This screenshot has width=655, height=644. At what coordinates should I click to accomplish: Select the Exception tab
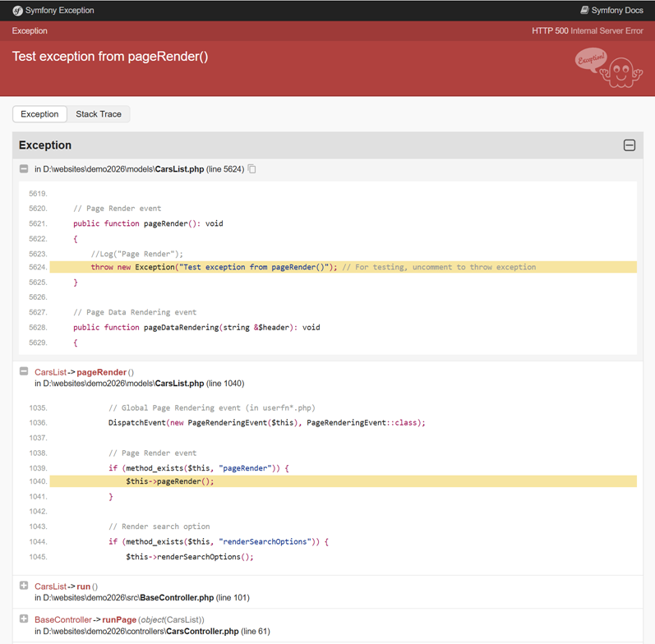coord(39,114)
